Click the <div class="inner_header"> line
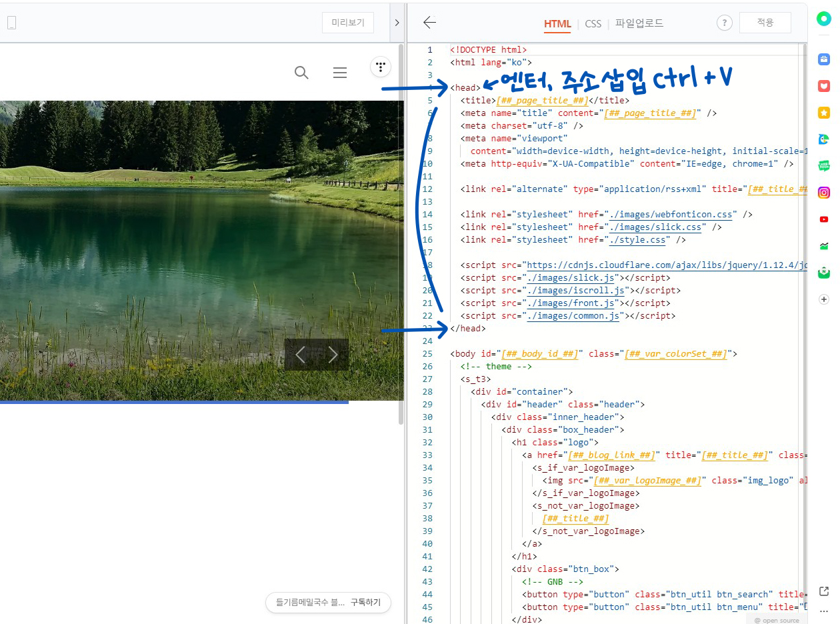This screenshot has width=840, height=624. click(x=558, y=417)
